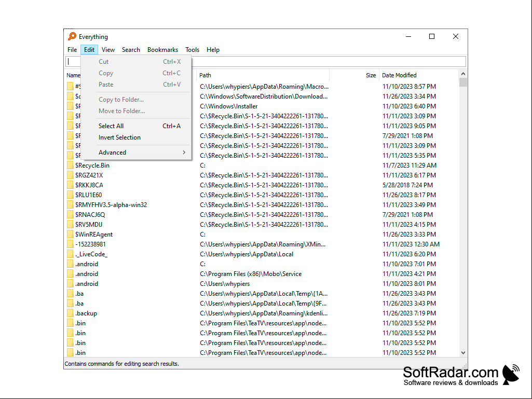Viewport: 532px width, 399px height.
Task: Click folder icon of .android in C:\Users\whypiers
Action: point(70,284)
